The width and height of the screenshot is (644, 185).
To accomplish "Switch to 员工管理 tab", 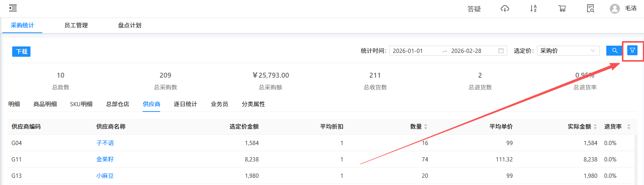I will [x=76, y=26].
